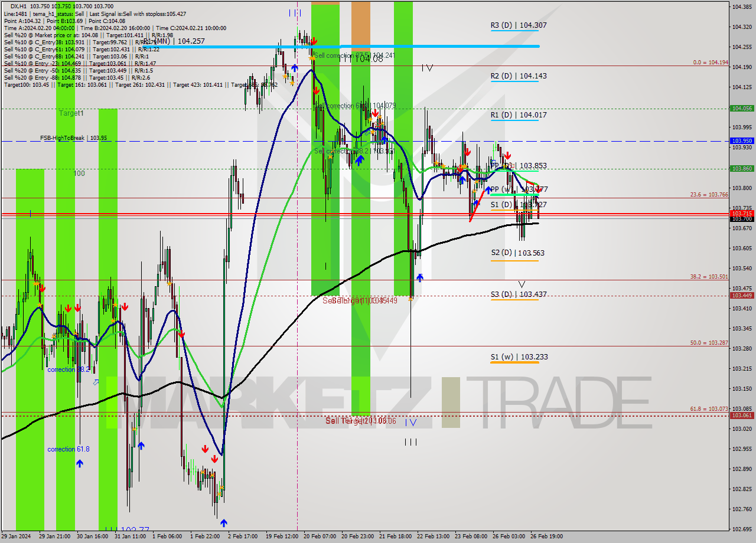The width and height of the screenshot is (756, 543).
Task: Click the '22 Feb 13:00' time axis label
Action: click(433, 537)
